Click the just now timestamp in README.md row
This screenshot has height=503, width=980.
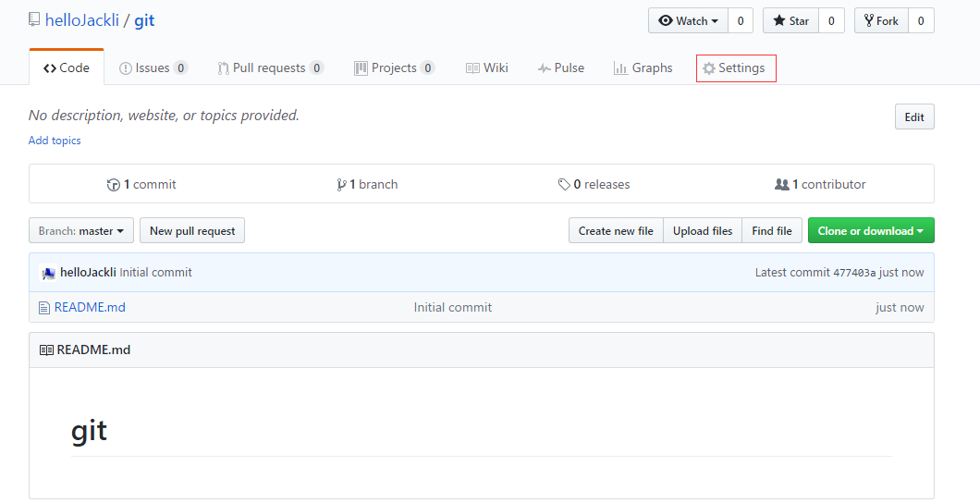(x=900, y=307)
